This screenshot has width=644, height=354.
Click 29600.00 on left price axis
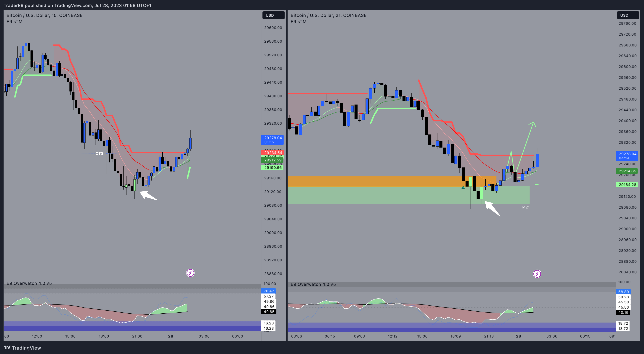pyautogui.click(x=273, y=28)
